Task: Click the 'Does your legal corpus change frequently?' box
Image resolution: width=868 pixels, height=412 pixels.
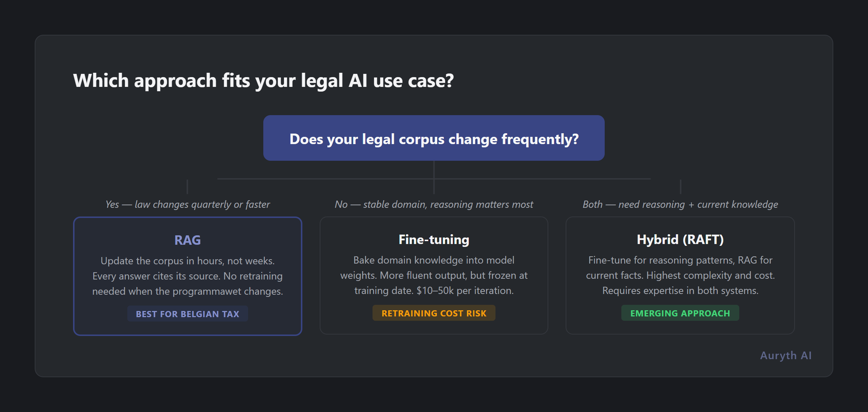Action: (x=433, y=138)
